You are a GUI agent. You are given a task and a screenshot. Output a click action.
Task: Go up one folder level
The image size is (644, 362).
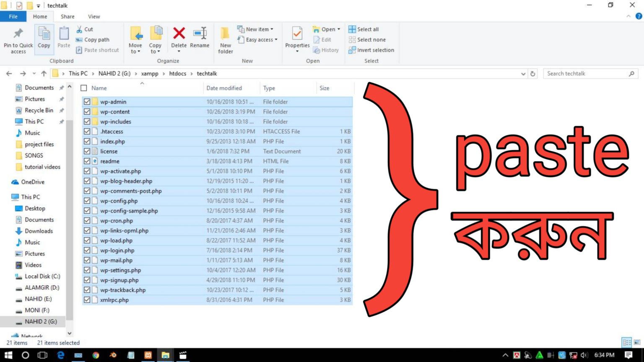tap(44, 74)
